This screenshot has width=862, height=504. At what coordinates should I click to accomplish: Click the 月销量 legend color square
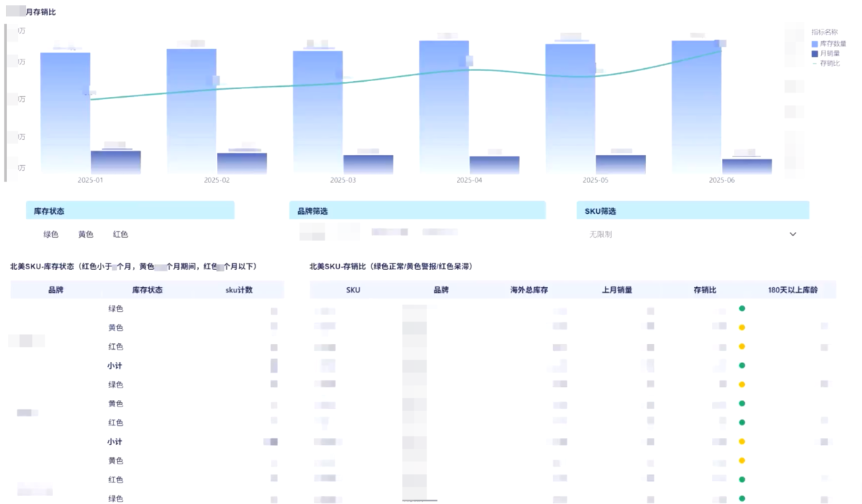815,53
